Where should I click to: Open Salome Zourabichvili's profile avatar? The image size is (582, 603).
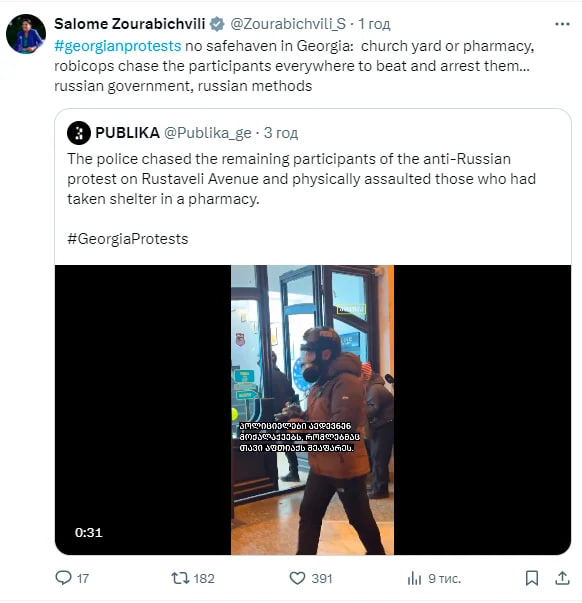pyautogui.click(x=26, y=34)
